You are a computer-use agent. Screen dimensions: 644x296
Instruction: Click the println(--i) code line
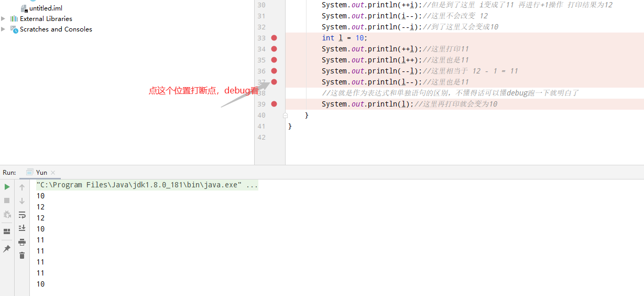[x=372, y=27]
